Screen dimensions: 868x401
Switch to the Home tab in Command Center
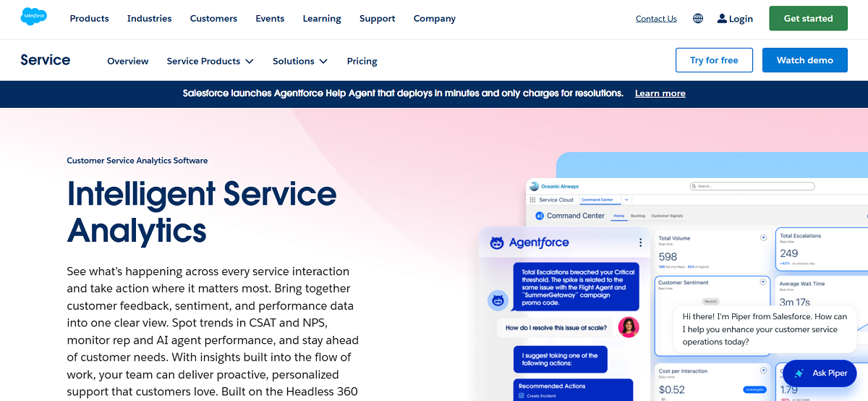click(619, 216)
